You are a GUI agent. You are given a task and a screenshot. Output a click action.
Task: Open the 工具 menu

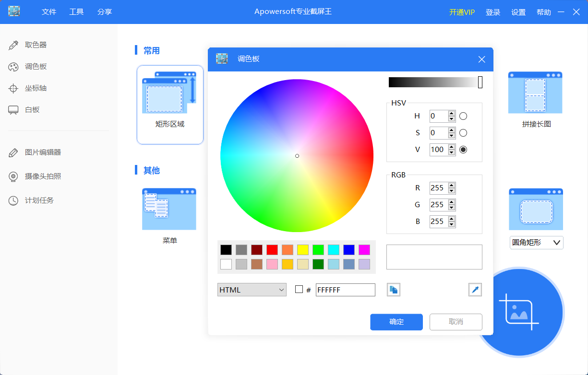tap(76, 12)
